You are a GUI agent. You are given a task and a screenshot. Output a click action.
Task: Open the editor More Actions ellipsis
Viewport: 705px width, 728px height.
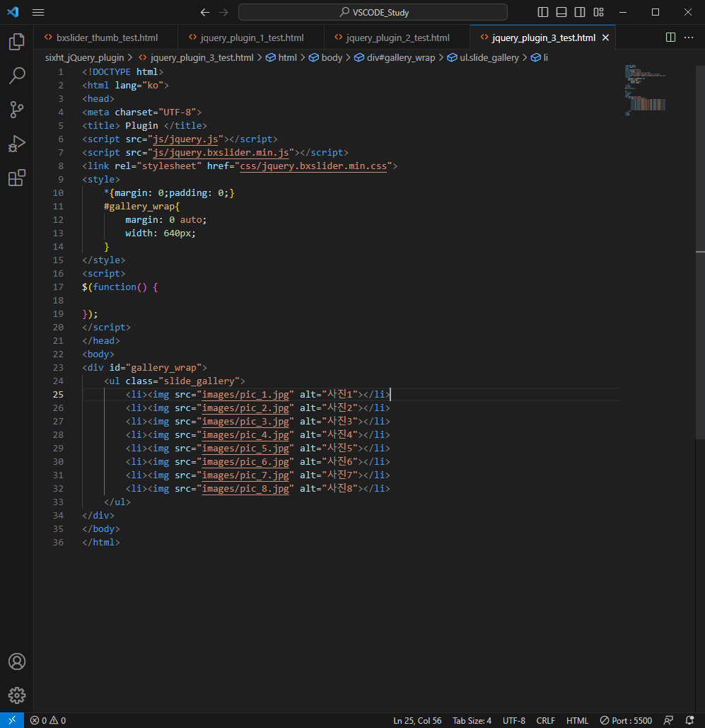point(689,37)
